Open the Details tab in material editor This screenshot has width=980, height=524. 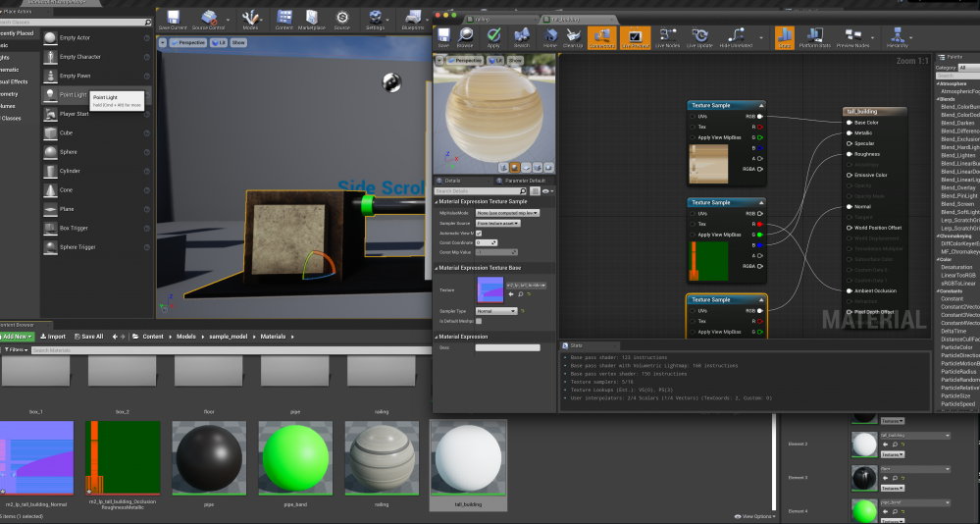[x=450, y=181]
